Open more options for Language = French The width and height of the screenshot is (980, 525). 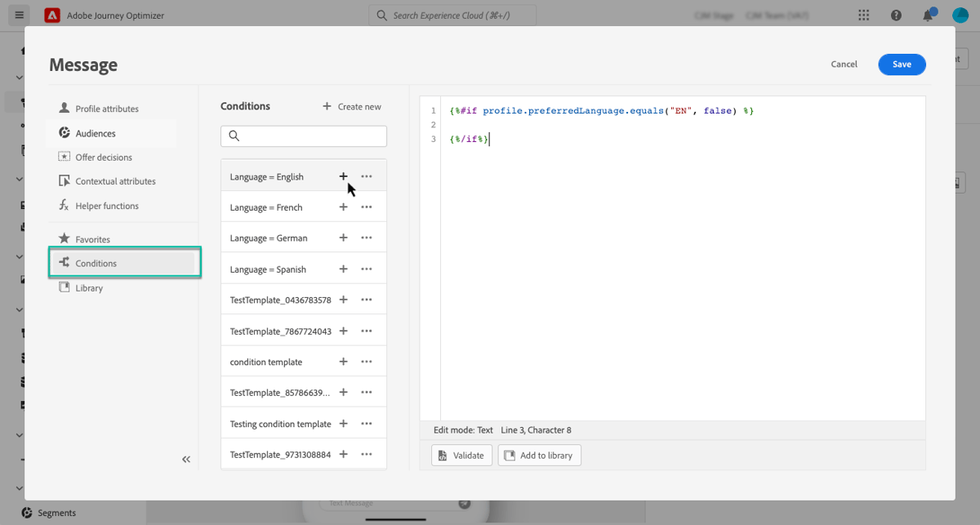366,207
